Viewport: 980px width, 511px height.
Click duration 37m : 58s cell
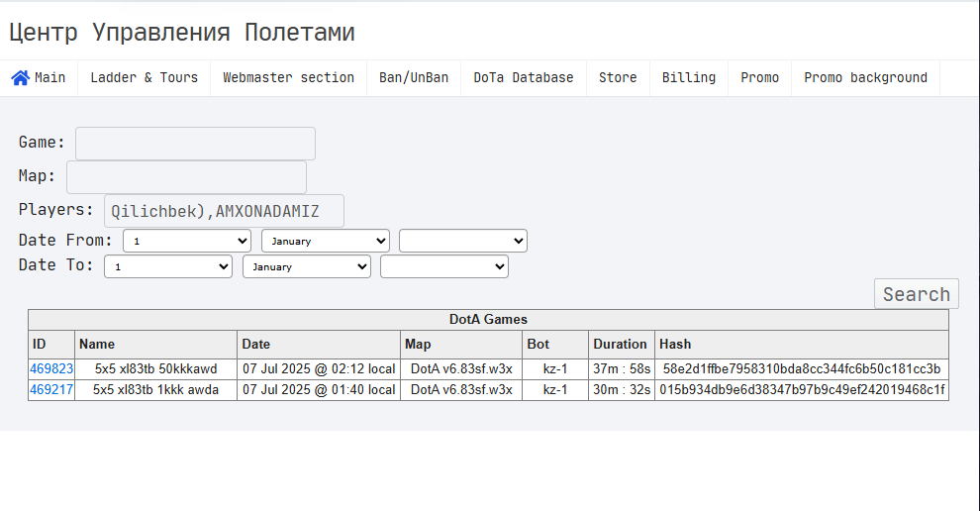coord(622,369)
